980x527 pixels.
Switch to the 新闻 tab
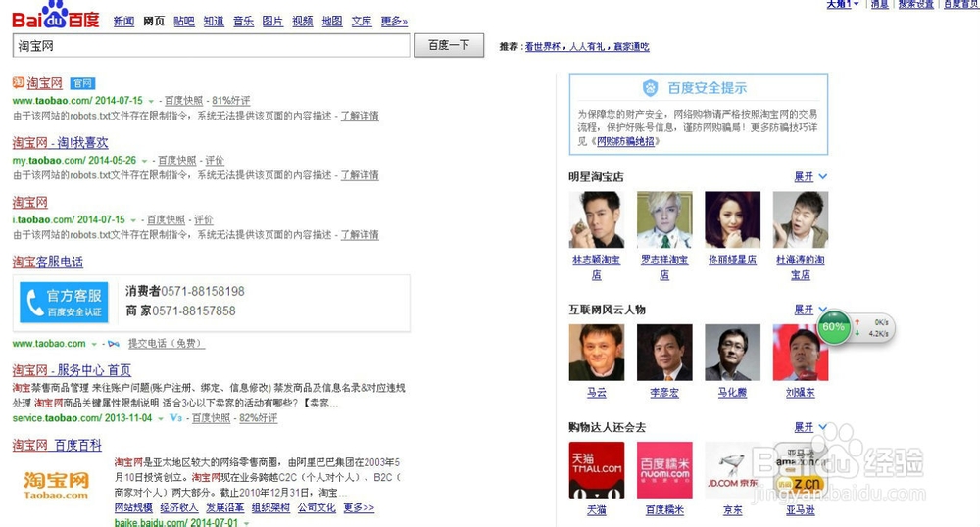click(x=123, y=22)
